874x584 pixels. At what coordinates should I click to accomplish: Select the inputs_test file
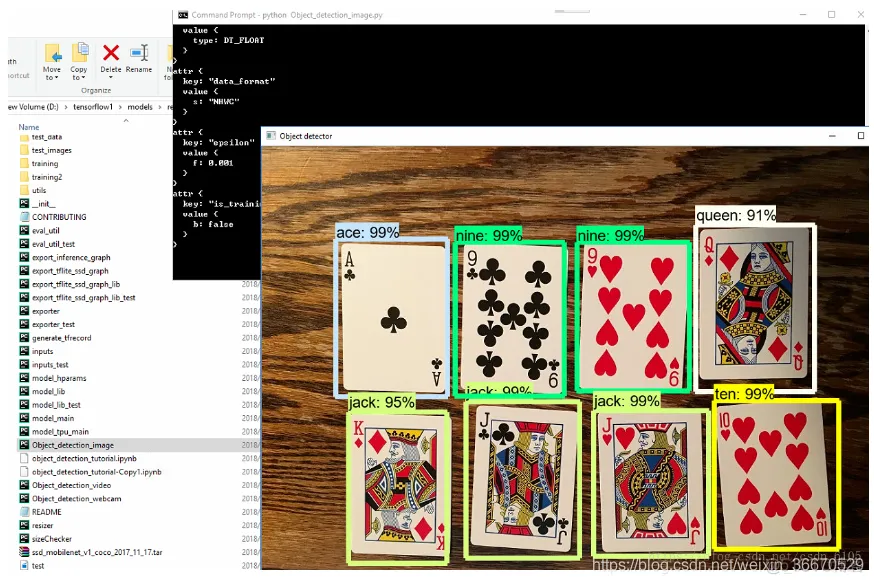point(50,364)
